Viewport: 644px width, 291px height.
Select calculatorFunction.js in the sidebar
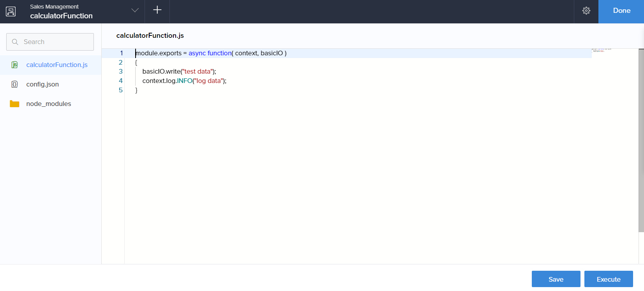click(x=57, y=65)
